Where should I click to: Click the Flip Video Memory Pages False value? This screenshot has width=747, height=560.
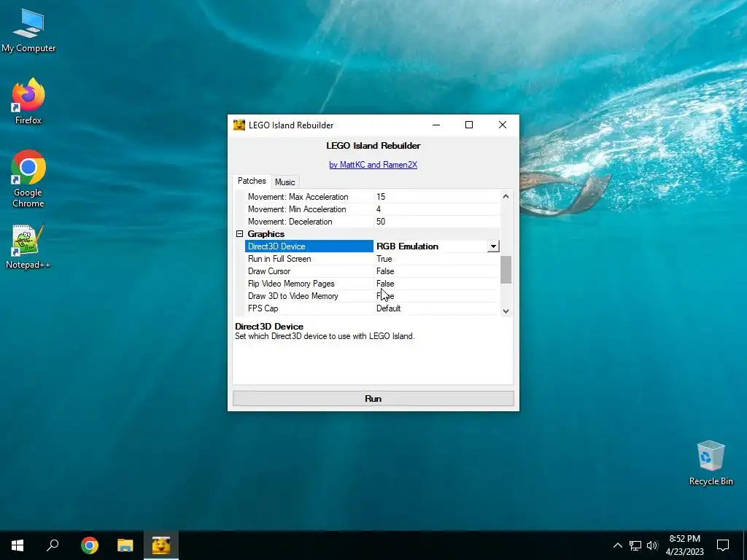click(385, 284)
